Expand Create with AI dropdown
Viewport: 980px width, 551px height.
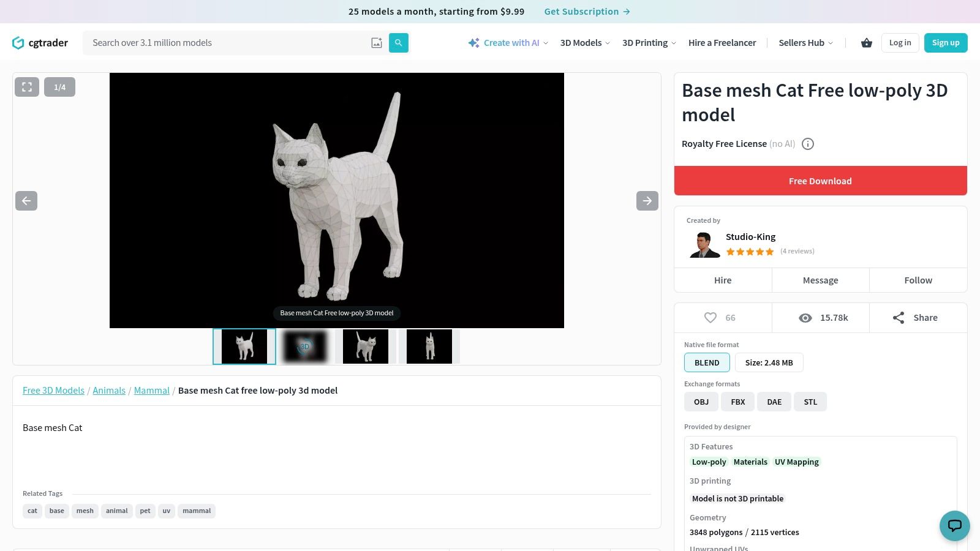(546, 43)
